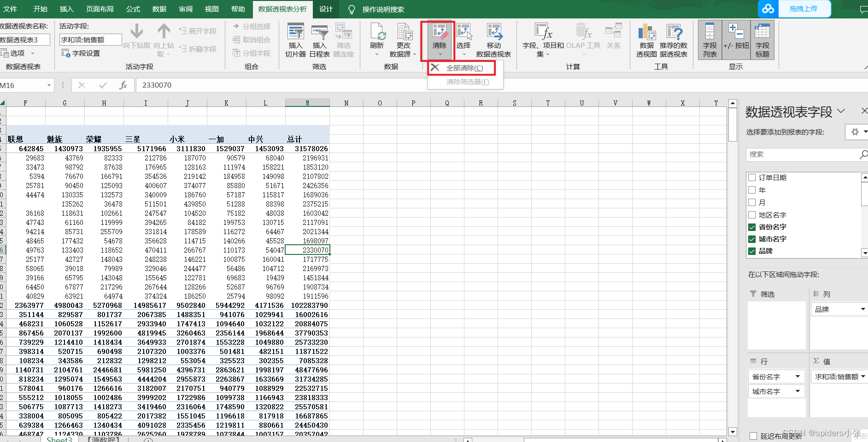Image resolution: width=868 pixels, height=442 pixels.
Task: Toggle the +/- Buttons display
Action: (736, 40)
